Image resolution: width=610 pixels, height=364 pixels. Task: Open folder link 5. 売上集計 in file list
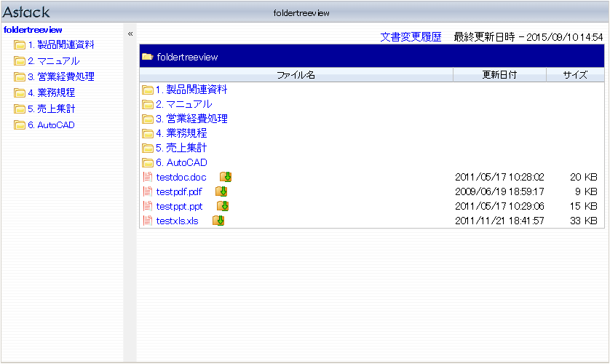pyautogui.click(x=181, y=149)
